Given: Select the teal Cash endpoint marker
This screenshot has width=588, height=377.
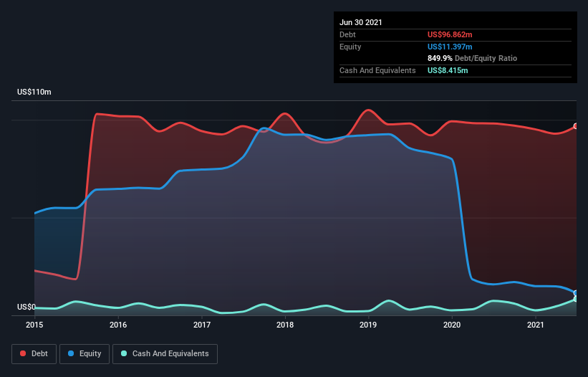Looking at the screenshot, I should click(576, 299).
